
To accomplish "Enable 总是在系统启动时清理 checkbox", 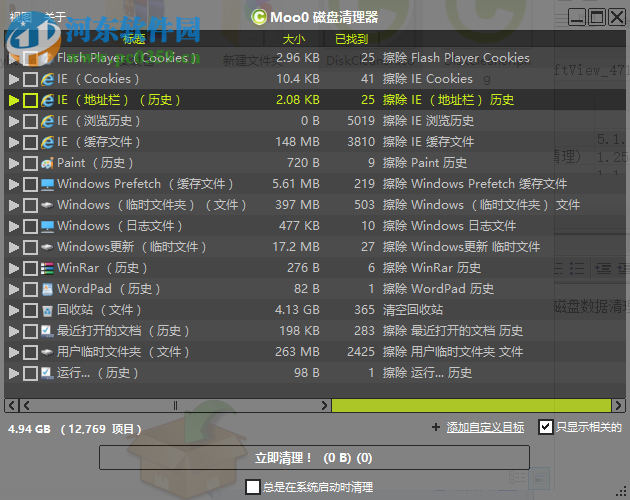I will [253, 487].
